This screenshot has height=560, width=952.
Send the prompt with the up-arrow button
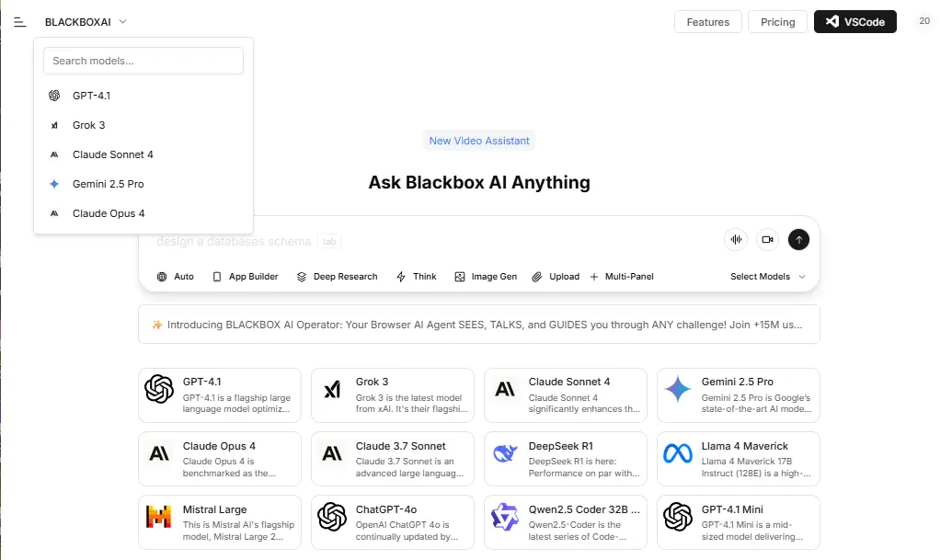click(x=799, y=240)
